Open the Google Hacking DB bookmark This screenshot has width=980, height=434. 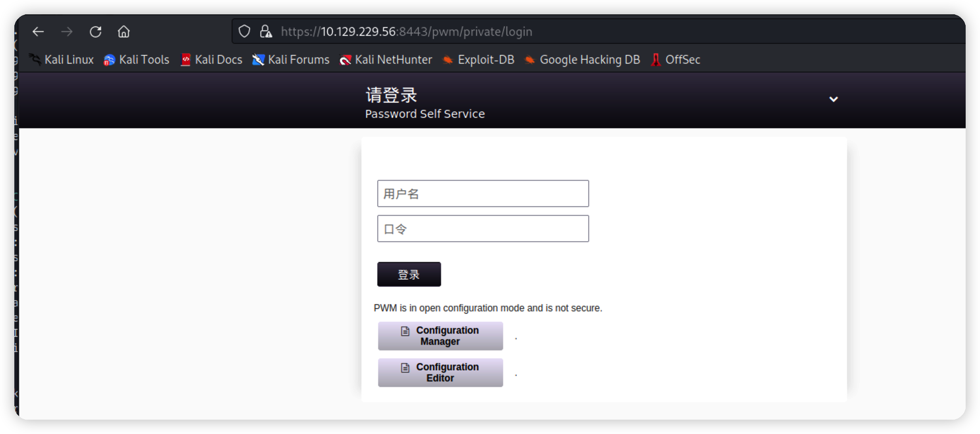coord(582,60)
